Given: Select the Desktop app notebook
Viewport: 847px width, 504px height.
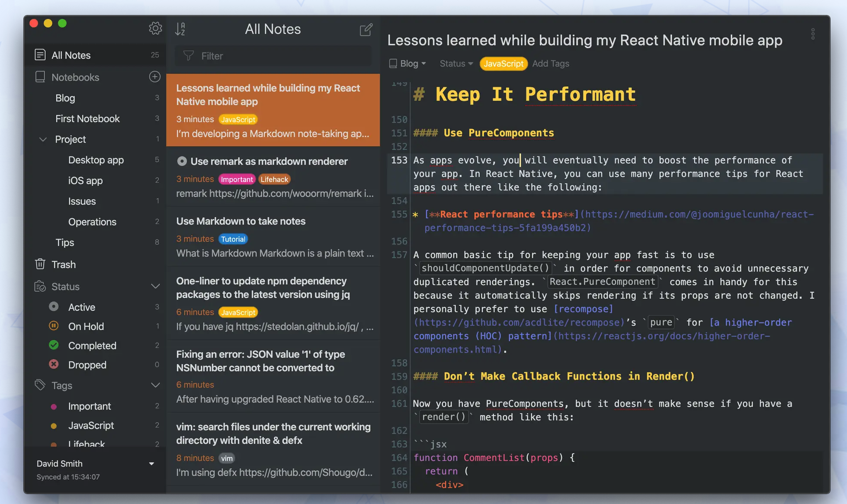Looking at the screenshot, I should (x=96, y=160).
